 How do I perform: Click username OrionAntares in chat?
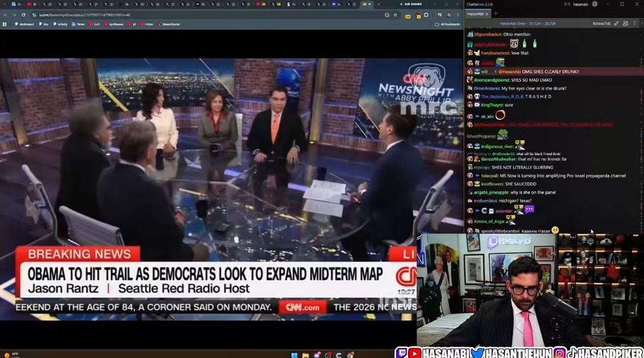487,88
